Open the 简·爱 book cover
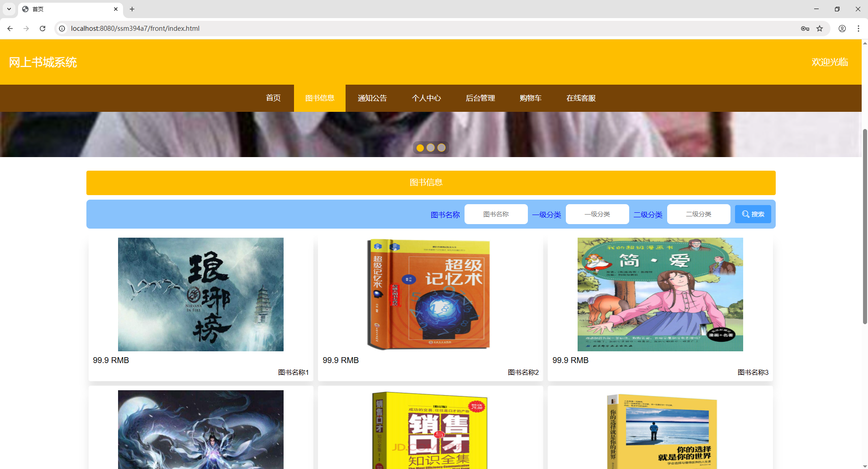Image resolution: width=868 pixels, height=469 pixels. 660,294
